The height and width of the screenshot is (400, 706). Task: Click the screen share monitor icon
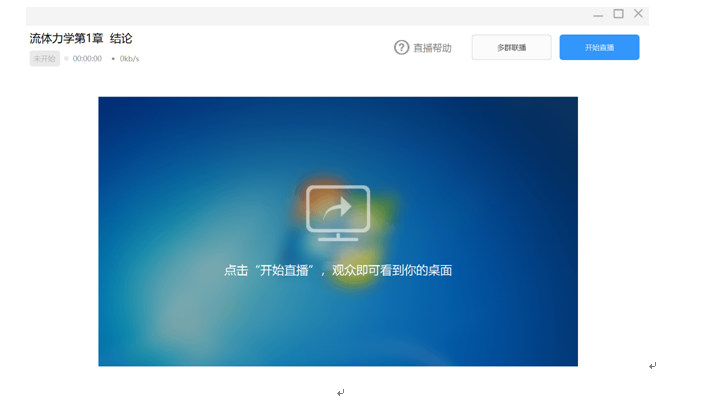(x=338, y=213)
